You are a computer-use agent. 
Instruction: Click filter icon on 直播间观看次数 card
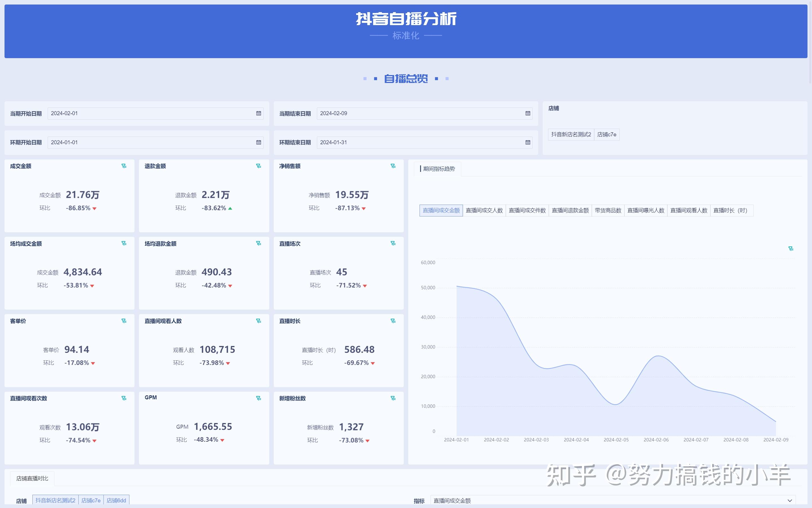pyautogui.click(x=124, y=398)
